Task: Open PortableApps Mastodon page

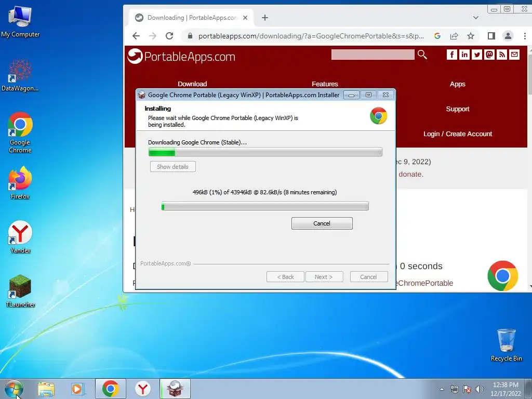Action: point(489,54)
